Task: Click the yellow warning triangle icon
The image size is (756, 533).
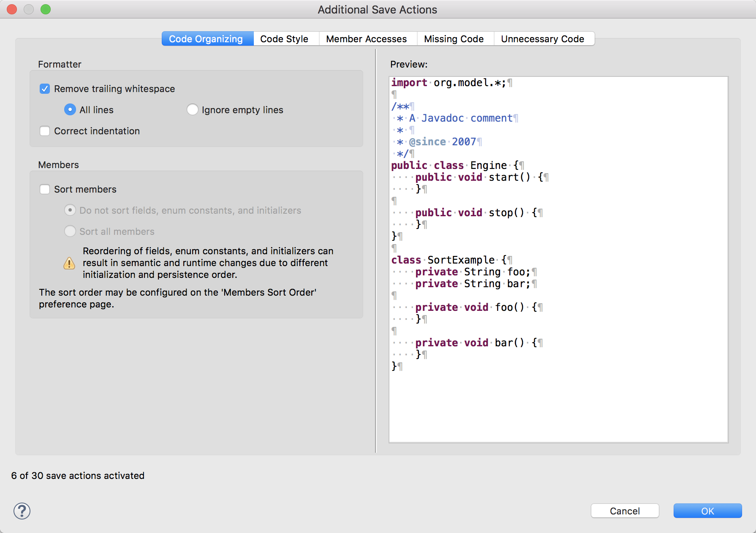Action: point(69,264)
